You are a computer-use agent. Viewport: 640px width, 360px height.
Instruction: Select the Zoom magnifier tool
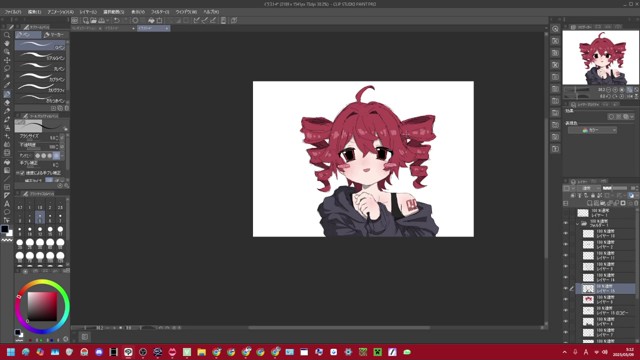(x=7, y=35)
